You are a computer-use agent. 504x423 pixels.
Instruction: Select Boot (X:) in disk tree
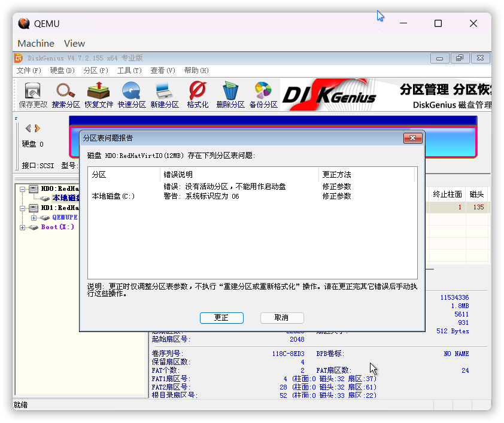tap(57, 227)
